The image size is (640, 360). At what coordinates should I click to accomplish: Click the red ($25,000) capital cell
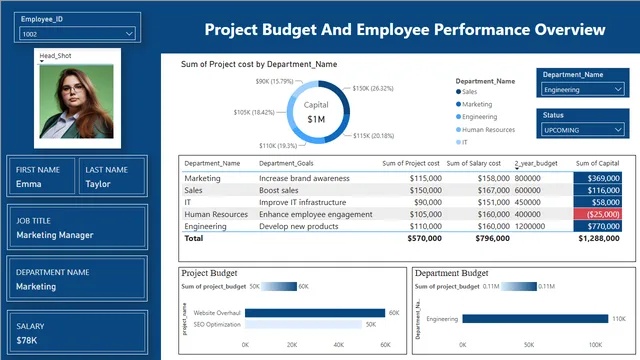(598, 214)
